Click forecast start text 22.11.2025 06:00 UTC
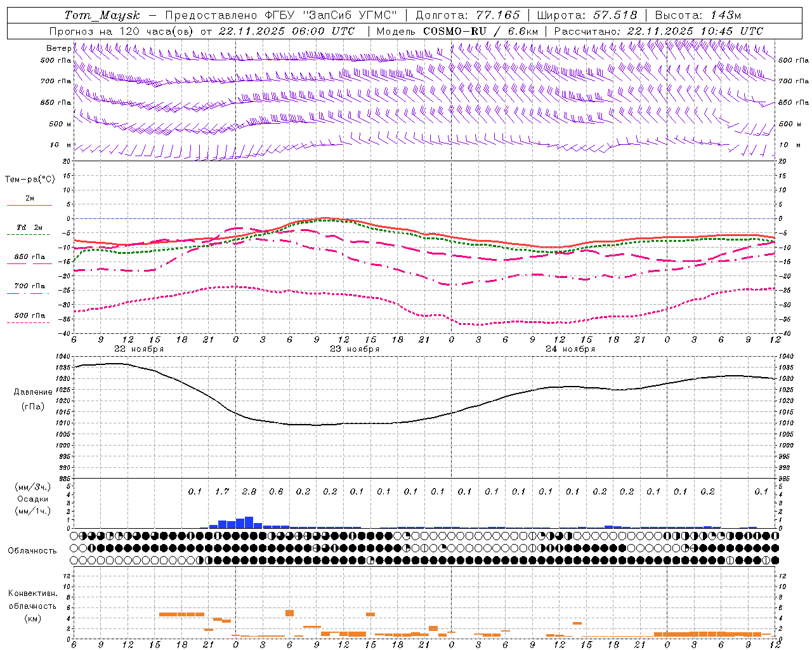The height and width of the screenshot is (650, 812). (287, 31)
